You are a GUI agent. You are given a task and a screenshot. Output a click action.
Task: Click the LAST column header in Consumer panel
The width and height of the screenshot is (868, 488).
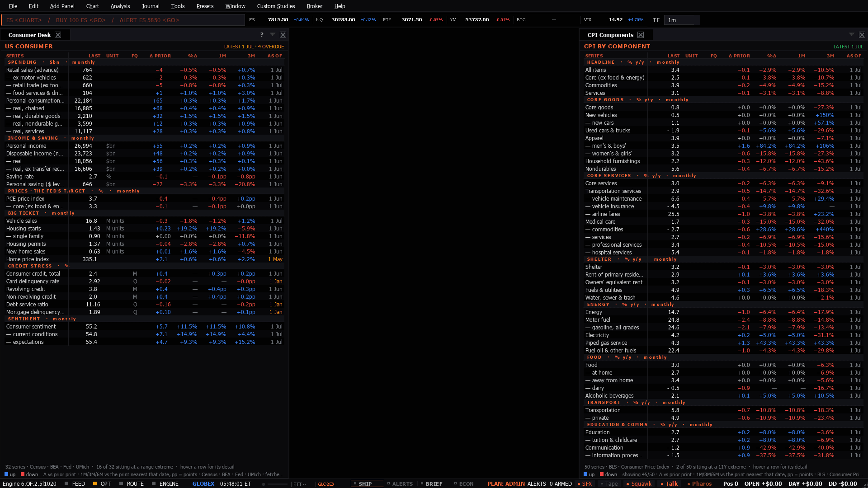94,56
